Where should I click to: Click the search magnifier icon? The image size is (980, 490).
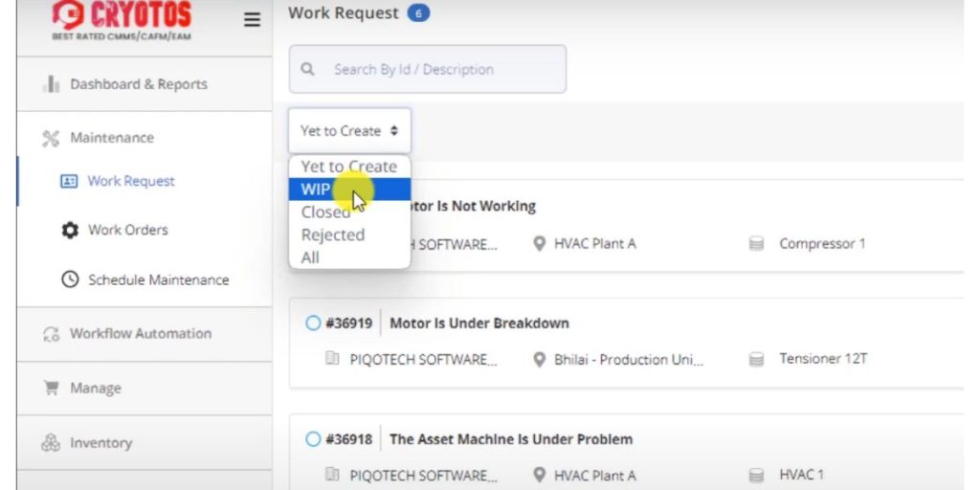click(x=307, y=70)
